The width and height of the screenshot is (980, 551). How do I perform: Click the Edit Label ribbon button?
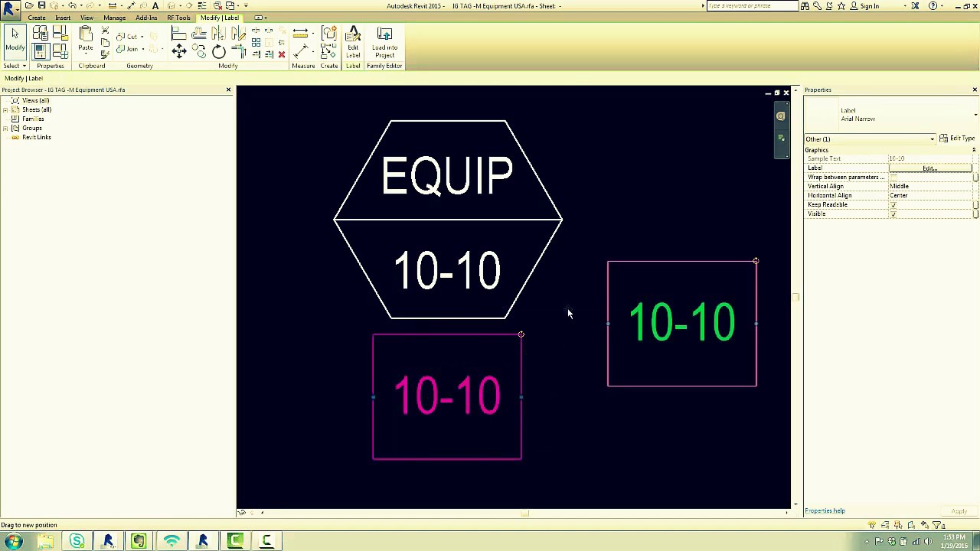pos(353,43)
